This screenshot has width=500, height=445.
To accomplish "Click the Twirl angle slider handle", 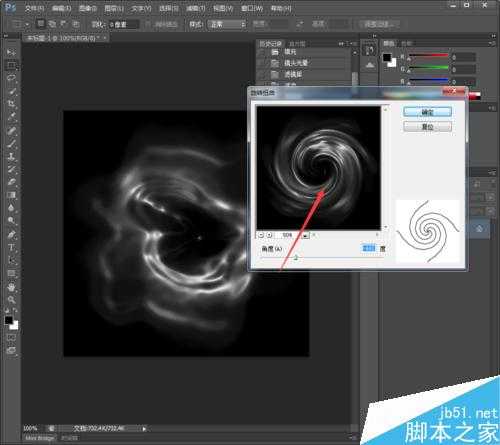I will (x=296, y=257).
